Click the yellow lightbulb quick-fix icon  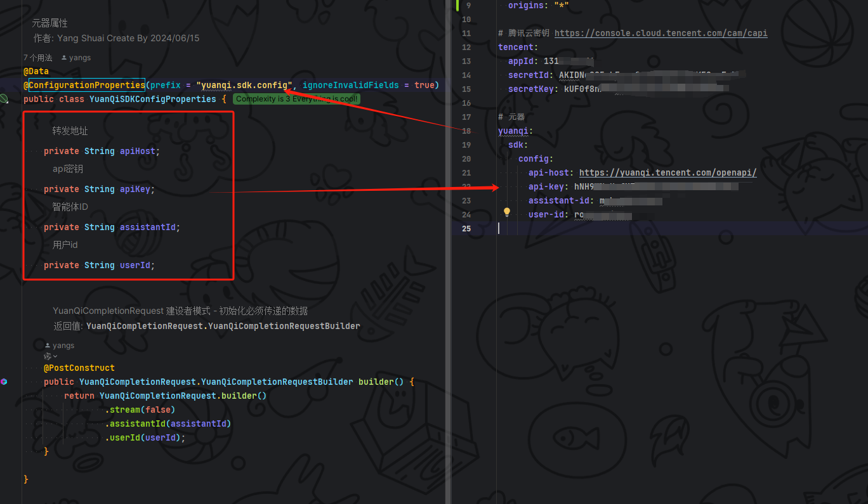pyautogui.click(x=507, y=212)
